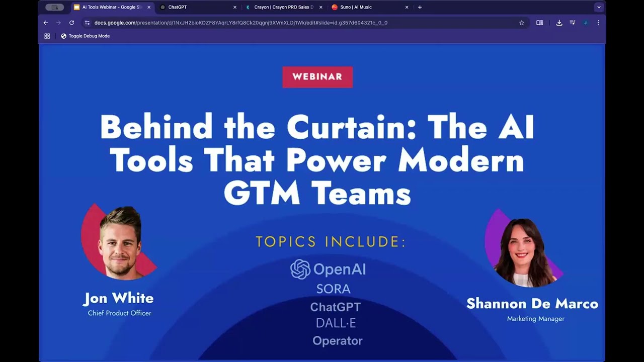Image resolution: width=644 pixels, height=362 pixels.
Task: Close the AI Tools Webinar tab
Action: coord(149,7)
